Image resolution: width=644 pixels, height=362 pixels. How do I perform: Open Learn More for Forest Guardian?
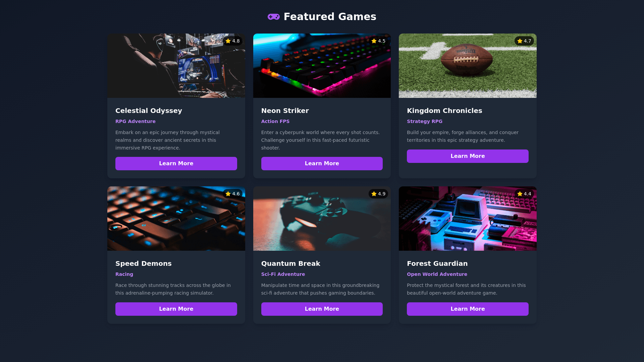click(x=468, y=309)
